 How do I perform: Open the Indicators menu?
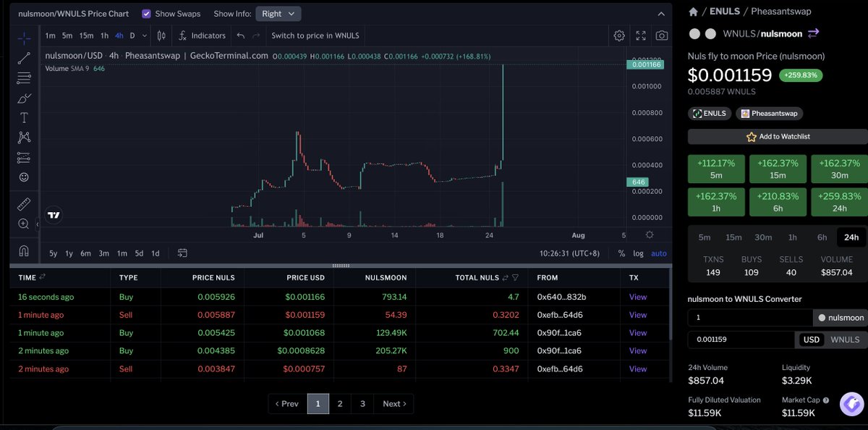[x=203, y=35]
